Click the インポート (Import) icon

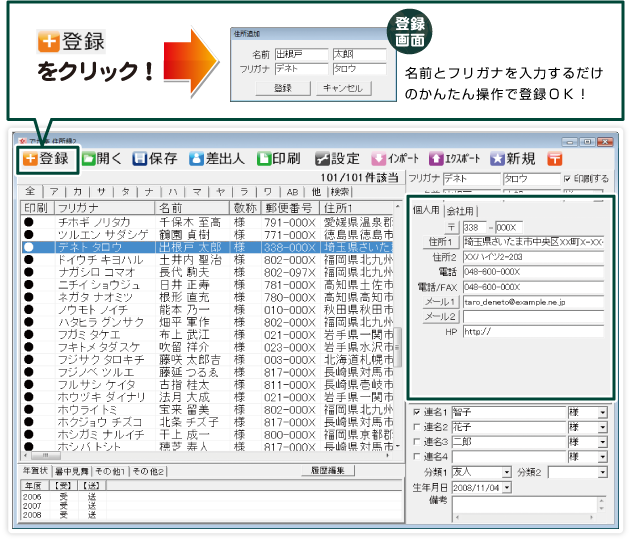pos(395,159)
